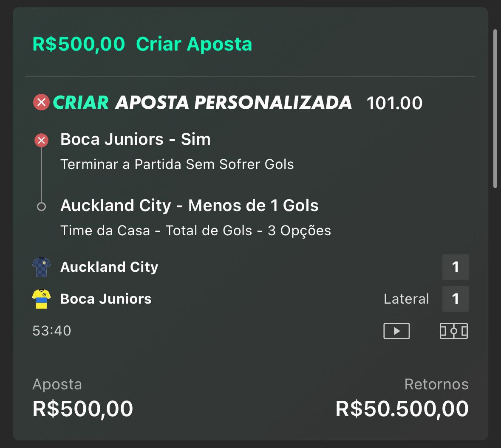Viewport: 501px width, 448px height.
Task: Click the Boca Juniors yellow jersey icon
Action: (42, 299)
